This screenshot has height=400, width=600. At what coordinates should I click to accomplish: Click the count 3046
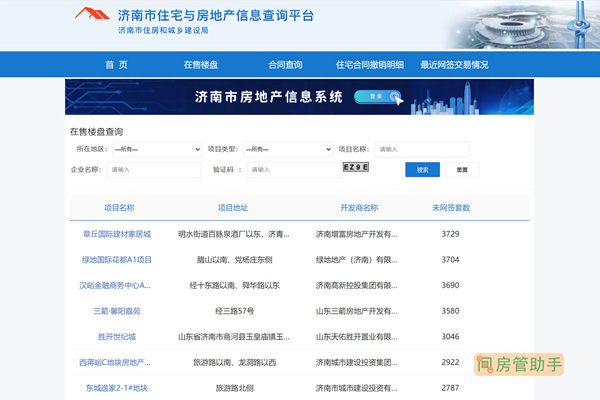[x=450, y=336]
